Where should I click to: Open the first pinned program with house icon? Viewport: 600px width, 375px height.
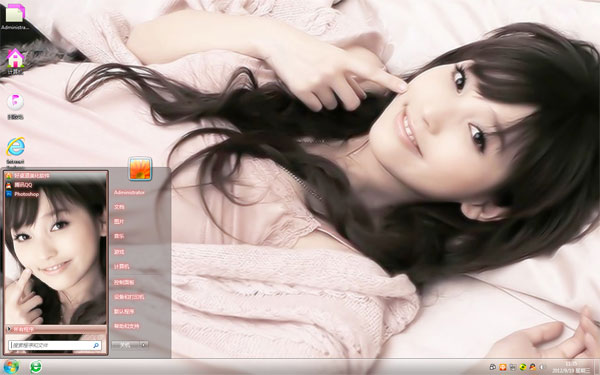click(28, 176)
